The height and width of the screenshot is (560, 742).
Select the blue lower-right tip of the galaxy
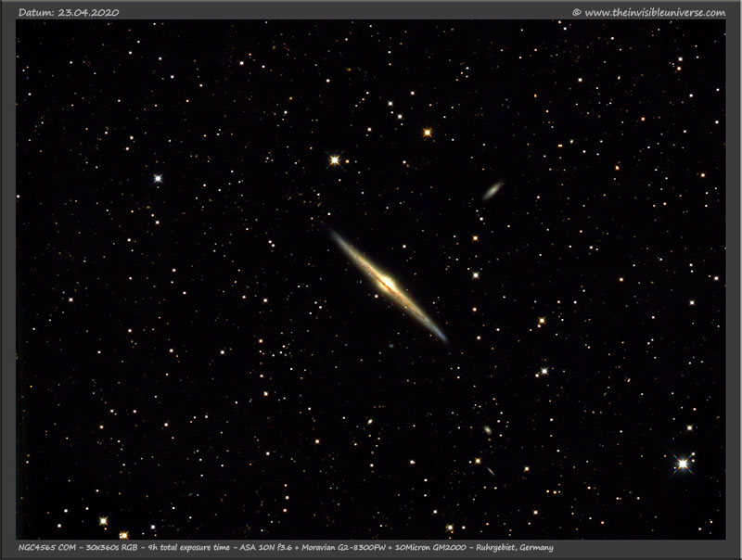[440, 334]
